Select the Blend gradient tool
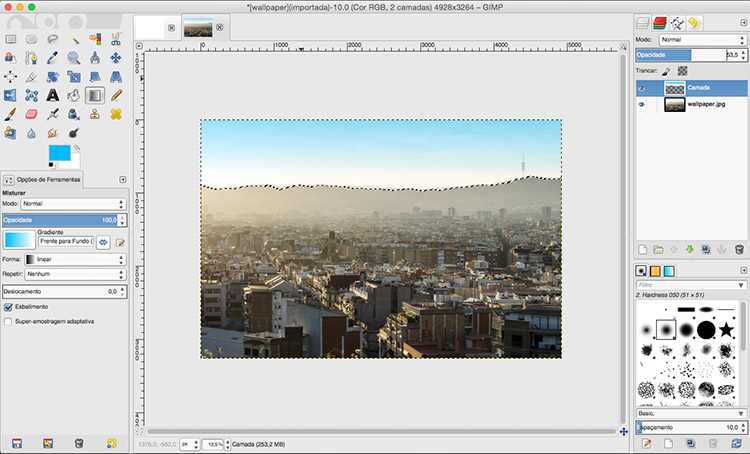Image resolution: width=750 pixels, height=454 pixels. [x=95, y=95]
